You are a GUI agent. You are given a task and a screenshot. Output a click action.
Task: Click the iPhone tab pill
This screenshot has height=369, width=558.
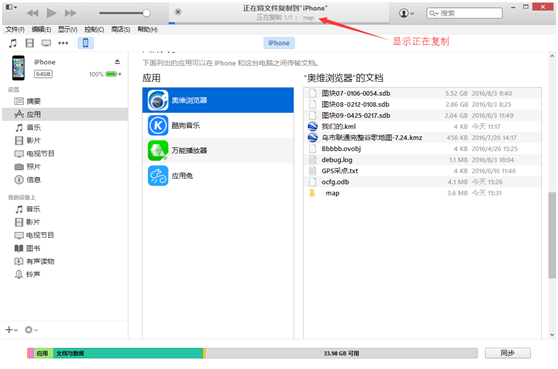tap(279, 43)
